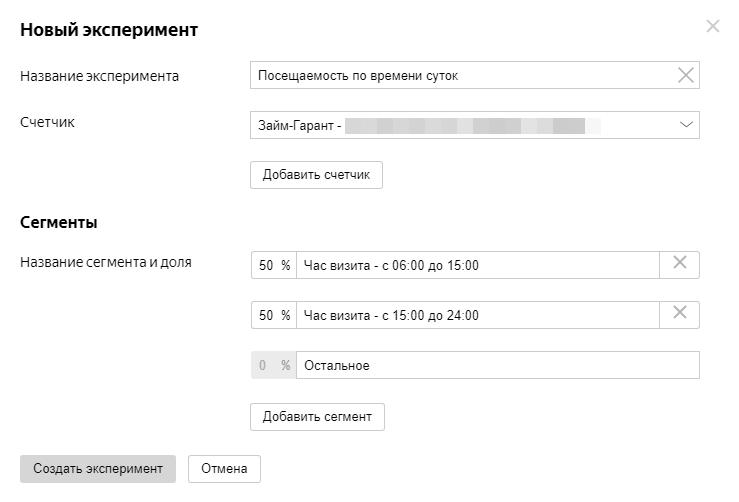This screenshot has width=739, height=502.
Task: Edit the experiment name text field
Action: click(460, 75)
